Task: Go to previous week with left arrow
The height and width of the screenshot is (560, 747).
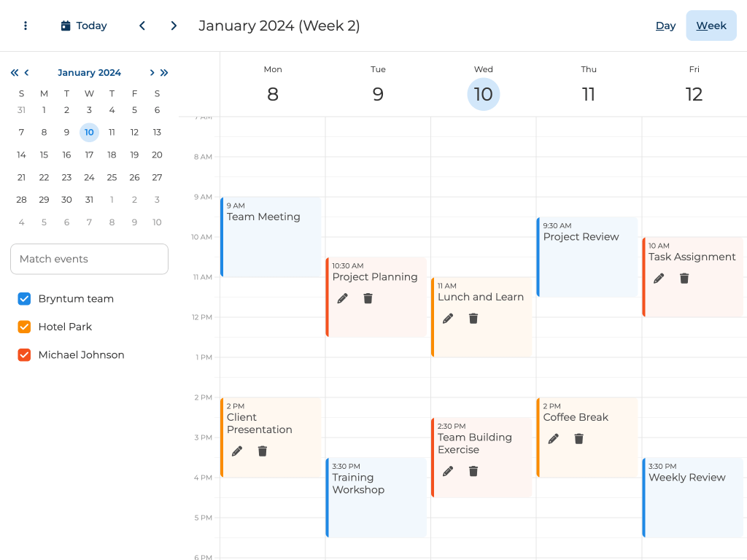Action: pyautogui.click(x=142, y=26)
